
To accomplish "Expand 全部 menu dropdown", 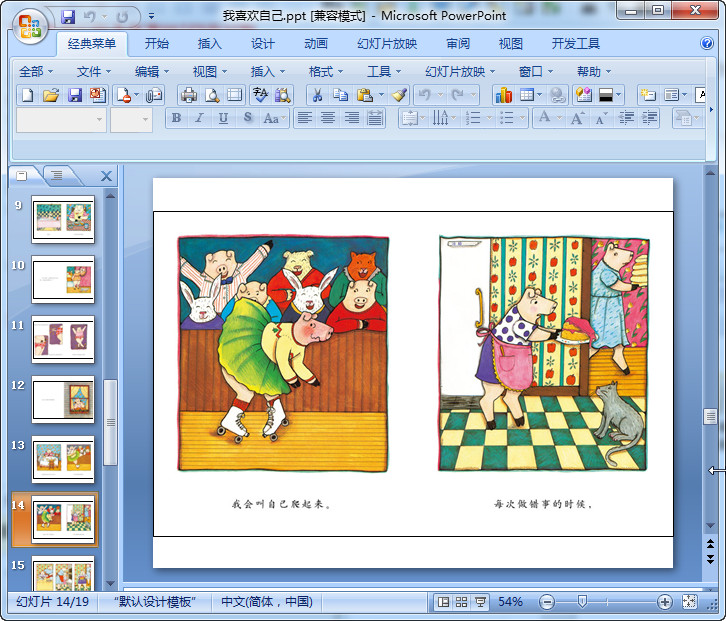I will [x=37, y=72].
